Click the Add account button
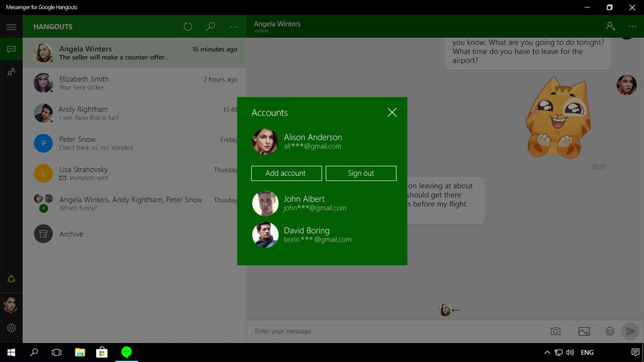 (x=287, y=173)
